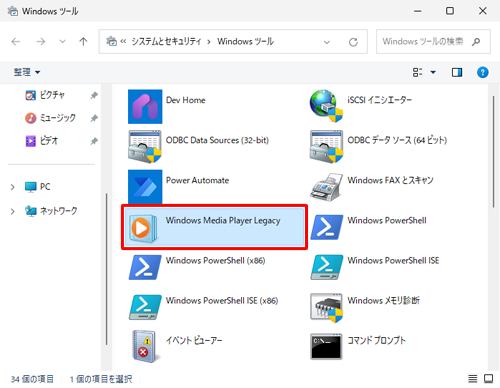
Task: Refresh the Windows ツール folder
Action: [353, 42]
